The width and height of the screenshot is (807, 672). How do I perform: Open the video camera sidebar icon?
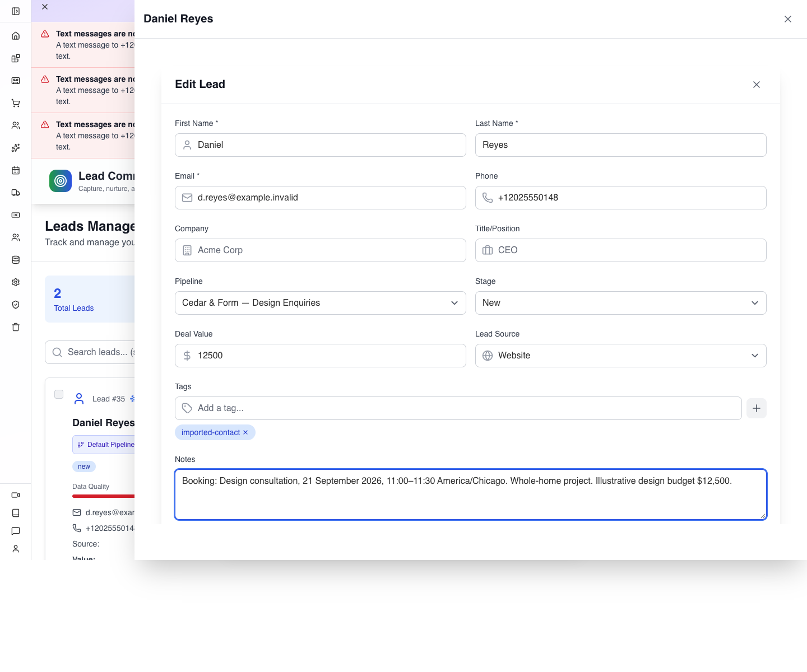click(16, 495)
